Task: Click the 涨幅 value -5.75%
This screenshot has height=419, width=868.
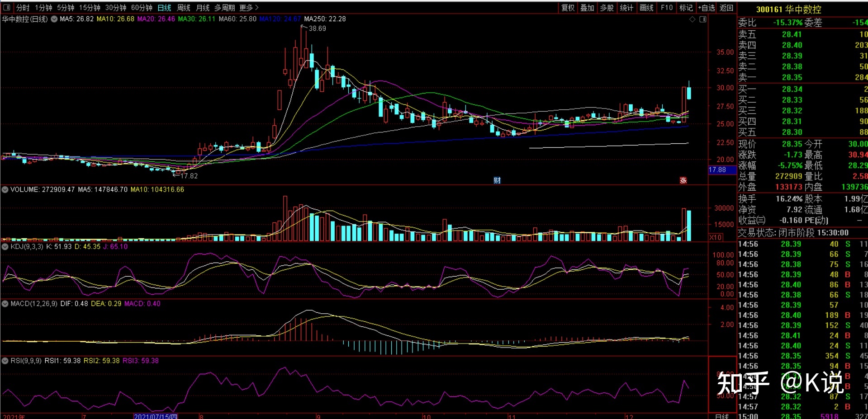Action: [x=790, y=165]
